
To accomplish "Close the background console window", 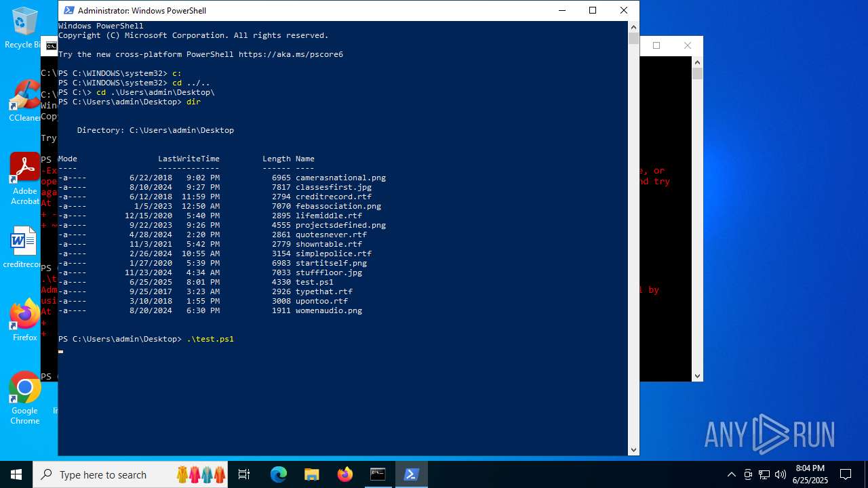I will pos(688,45).
